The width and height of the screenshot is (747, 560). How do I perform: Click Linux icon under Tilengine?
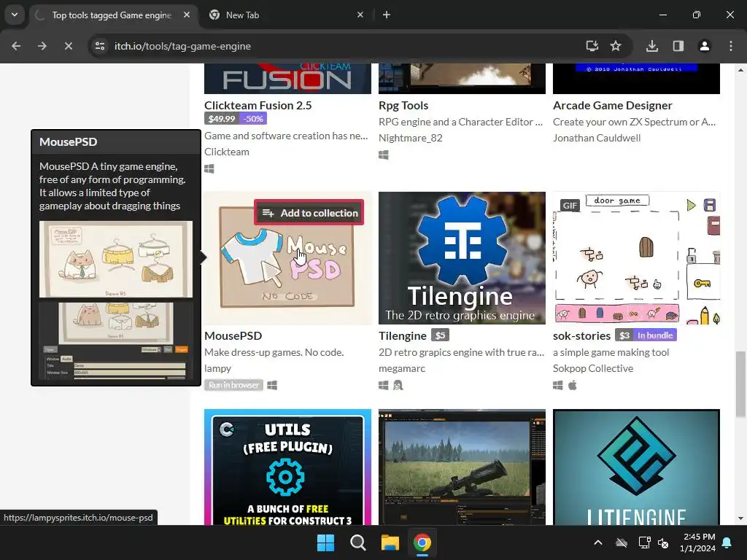(398, 385)
